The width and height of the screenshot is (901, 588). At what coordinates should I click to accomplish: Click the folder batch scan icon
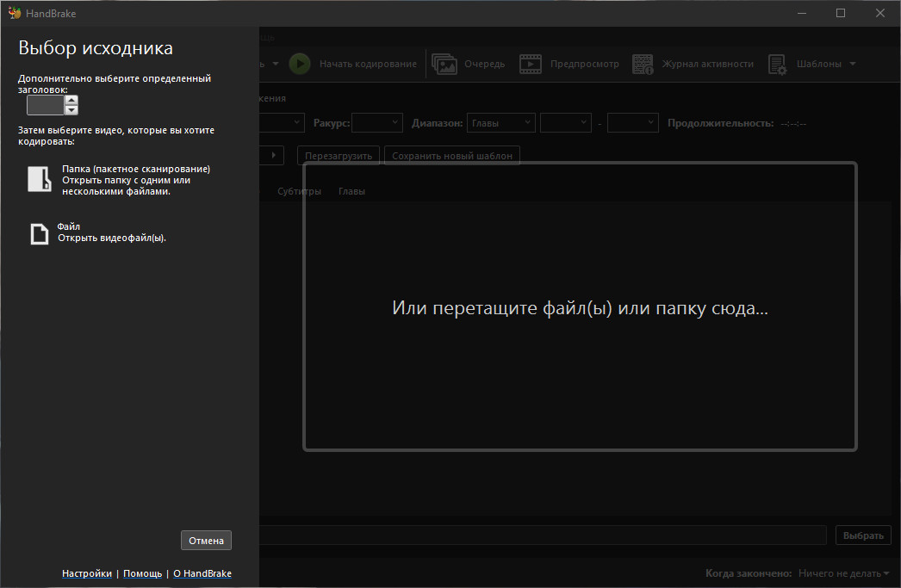[40, 178]
